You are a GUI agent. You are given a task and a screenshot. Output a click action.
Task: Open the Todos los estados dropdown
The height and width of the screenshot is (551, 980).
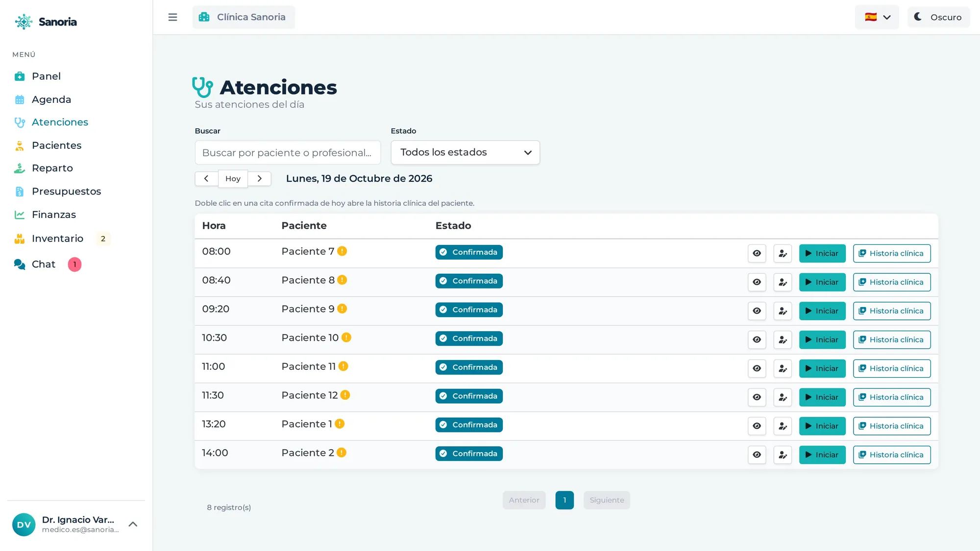(465, 152)
